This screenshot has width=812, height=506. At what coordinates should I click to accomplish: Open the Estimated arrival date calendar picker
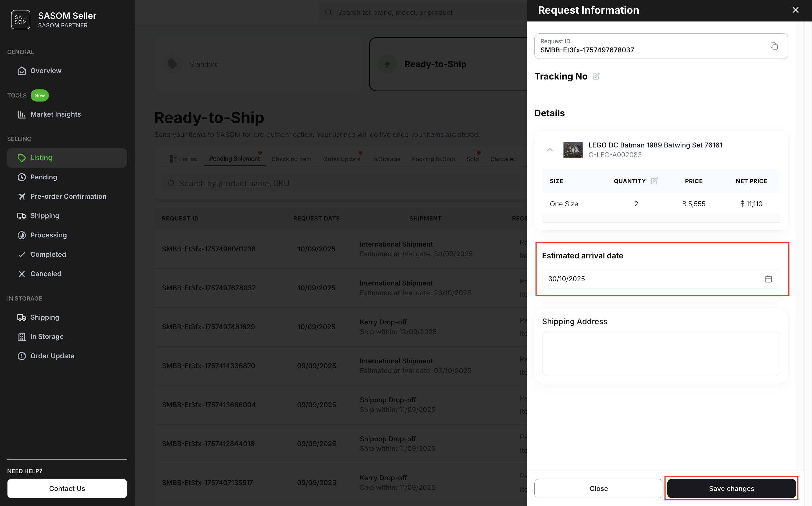tap(768, 279)
